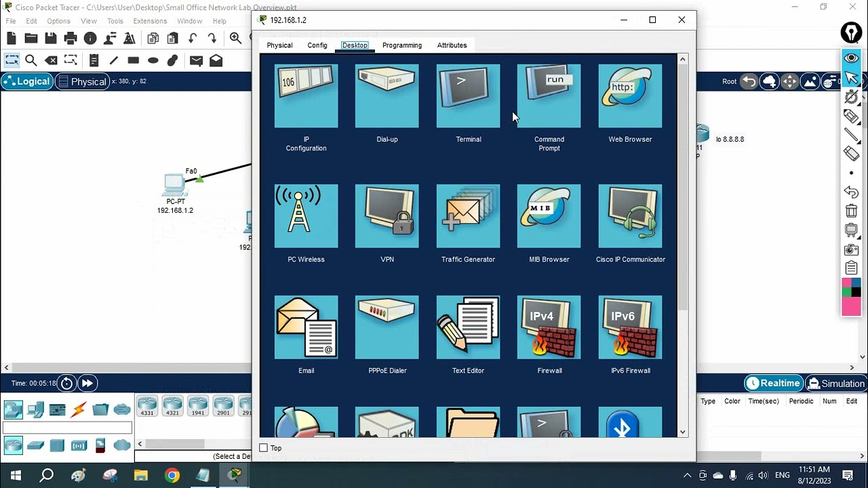The image size is (868, 488).
Task: Open Cisco IP Communicator
Action: click(x=630, y=216)
